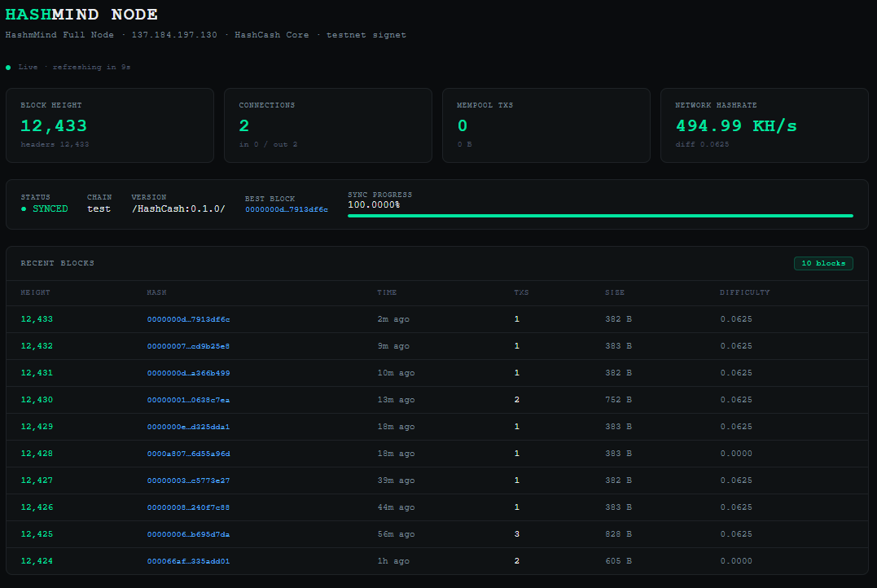The height and width of the screenshot is (588, 877).
Task: Click the DIFFICULTY column header
Action: [745, 292]
